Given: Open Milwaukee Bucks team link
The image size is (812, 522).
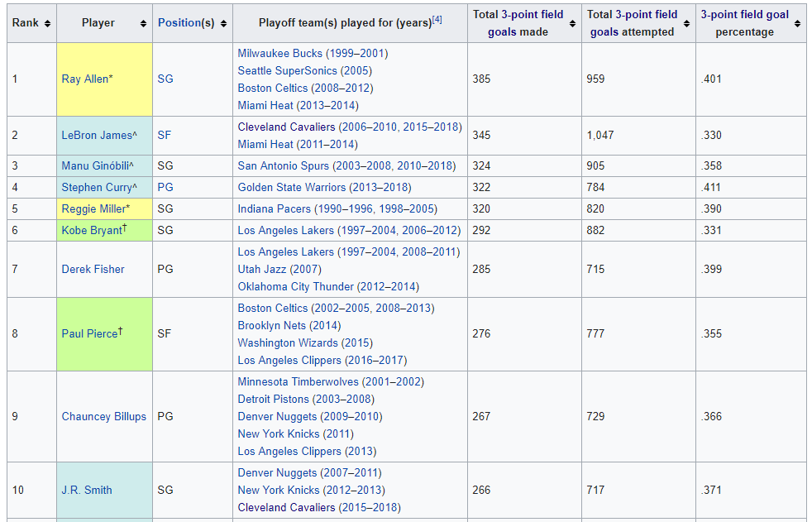Looking at the screenshot, I should pyautogui.click(x=279, y=53).
